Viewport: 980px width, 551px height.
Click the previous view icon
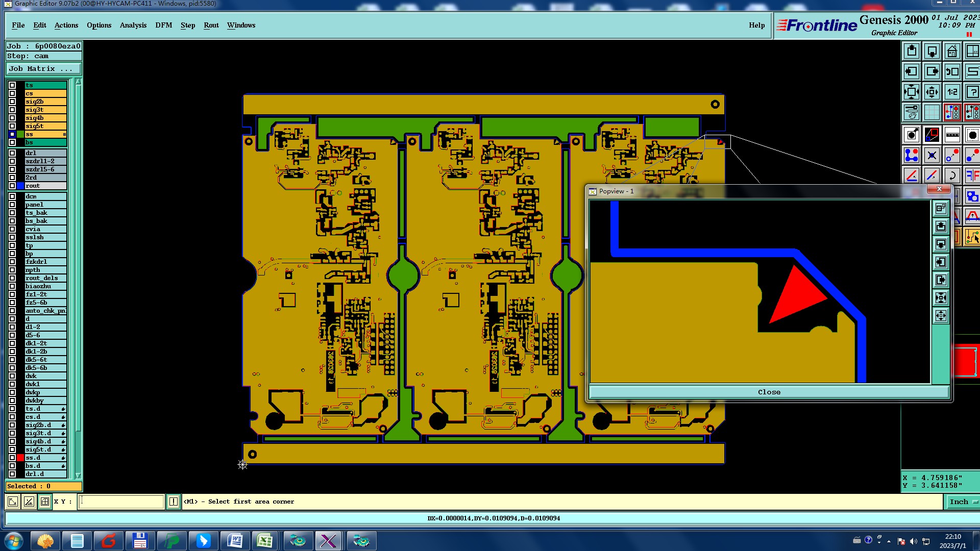point(952,72)
